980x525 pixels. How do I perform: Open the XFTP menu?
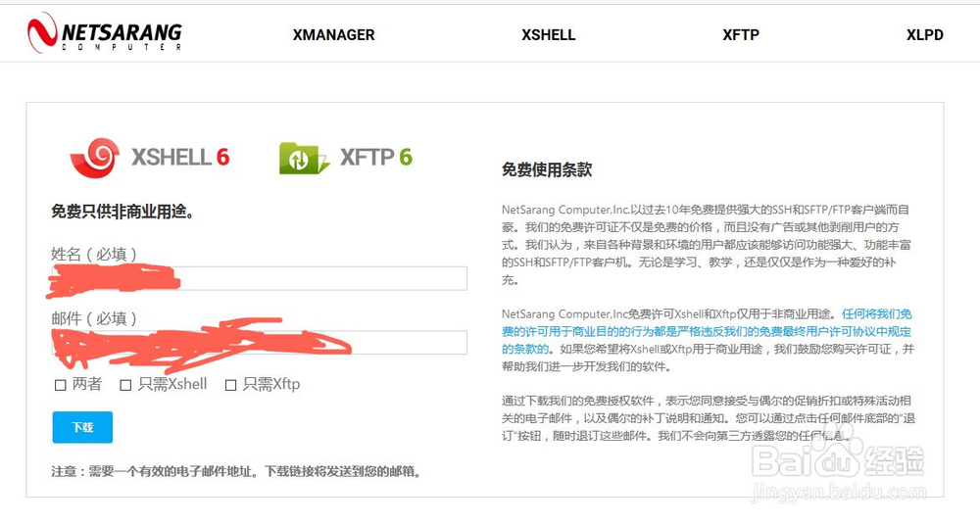tap(741, 35)
